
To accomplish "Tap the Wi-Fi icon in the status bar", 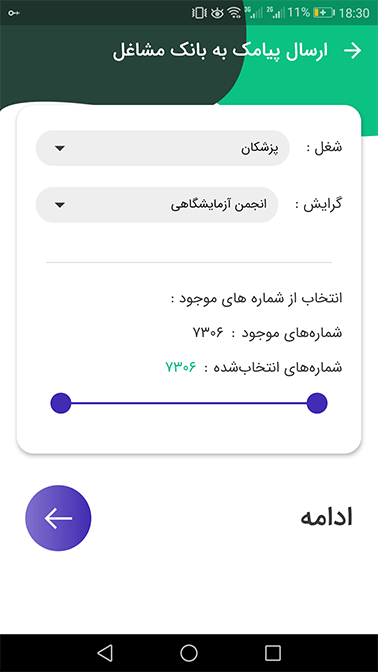I will pos(234,13).
